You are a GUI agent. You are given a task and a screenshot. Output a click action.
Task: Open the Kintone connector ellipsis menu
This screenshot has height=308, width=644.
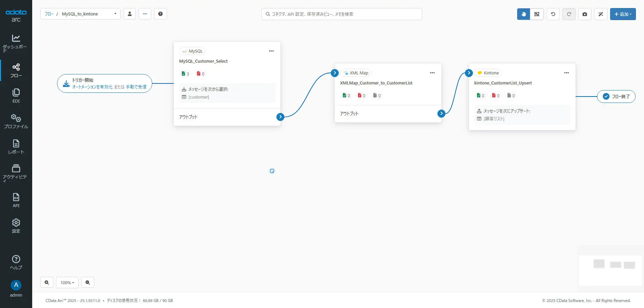click(x=567, y=73)
